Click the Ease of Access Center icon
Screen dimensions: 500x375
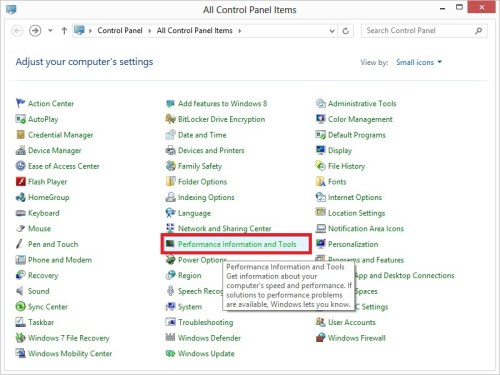point(20,166)
